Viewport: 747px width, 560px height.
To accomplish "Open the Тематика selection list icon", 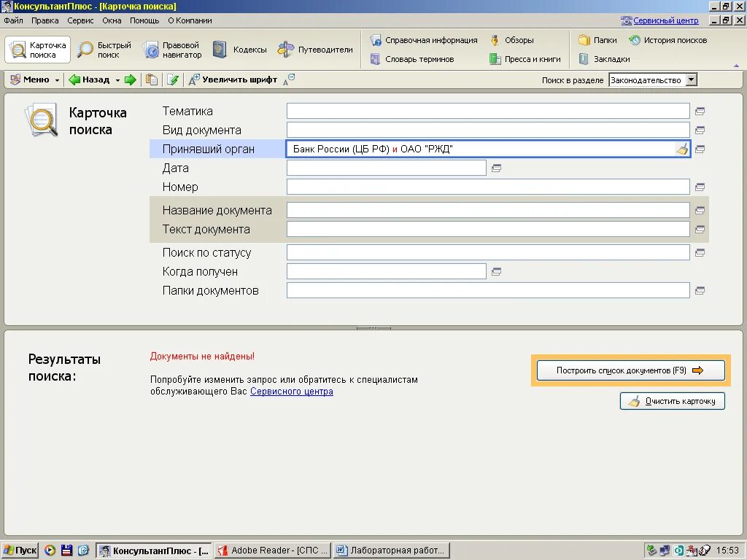I will (700, 111).
